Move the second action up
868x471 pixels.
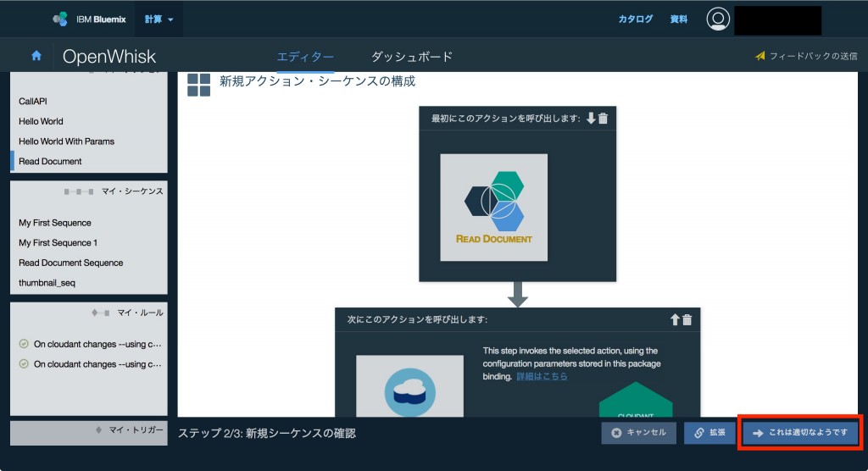click(675, 319)
